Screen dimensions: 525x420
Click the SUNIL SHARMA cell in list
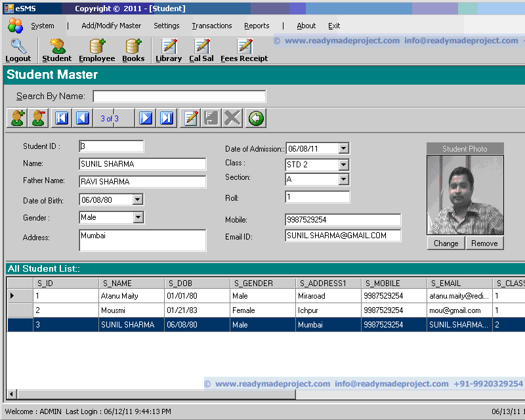[132, 325]
